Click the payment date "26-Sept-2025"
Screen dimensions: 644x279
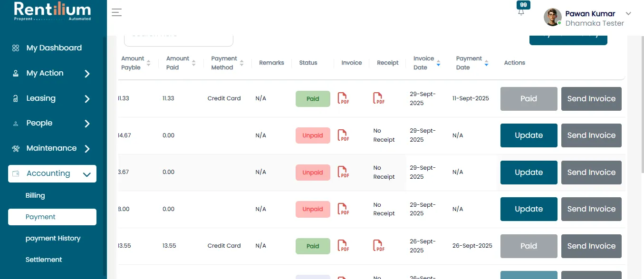tap(472, 246)
